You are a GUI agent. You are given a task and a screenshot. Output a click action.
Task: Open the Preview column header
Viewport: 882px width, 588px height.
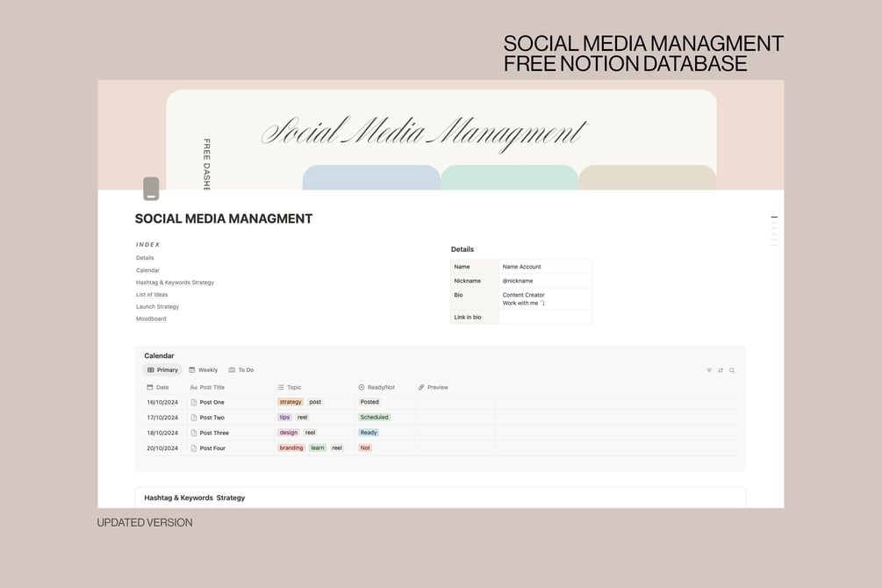(x=433, y=387)
